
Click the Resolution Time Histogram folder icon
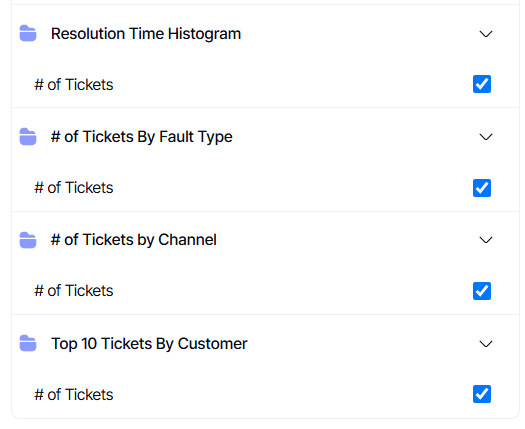tap(28, 33)
